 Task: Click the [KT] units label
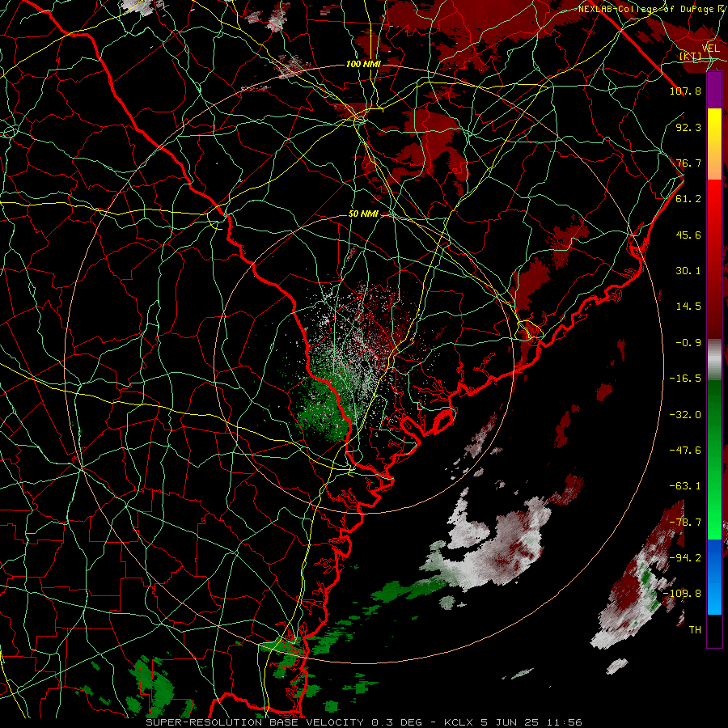coord(690,56)
